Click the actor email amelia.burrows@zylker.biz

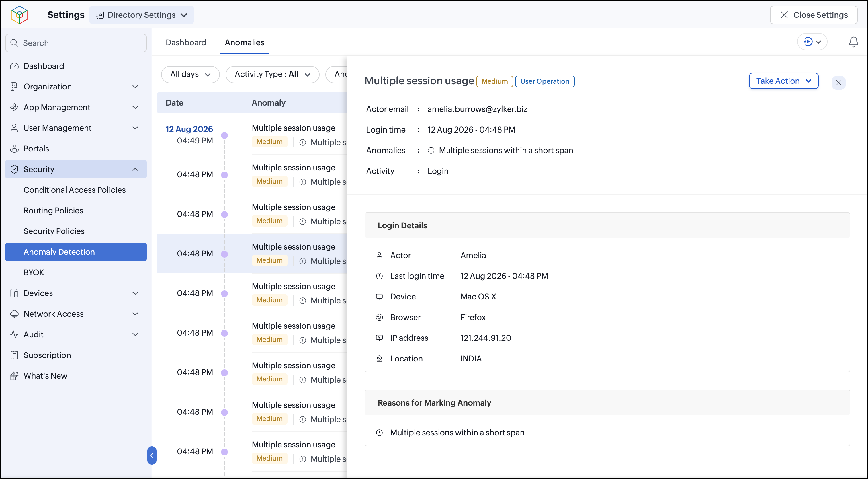coord(477,109)
